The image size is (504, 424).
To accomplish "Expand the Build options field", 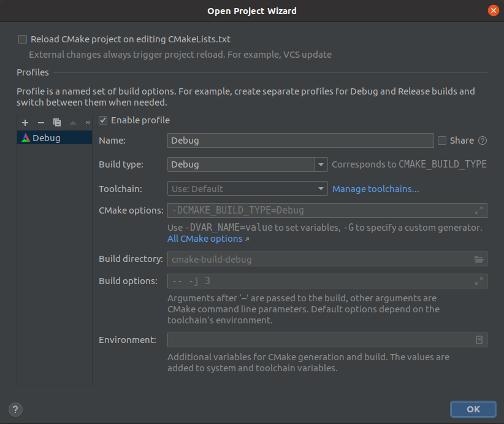I will coord(479,281).
